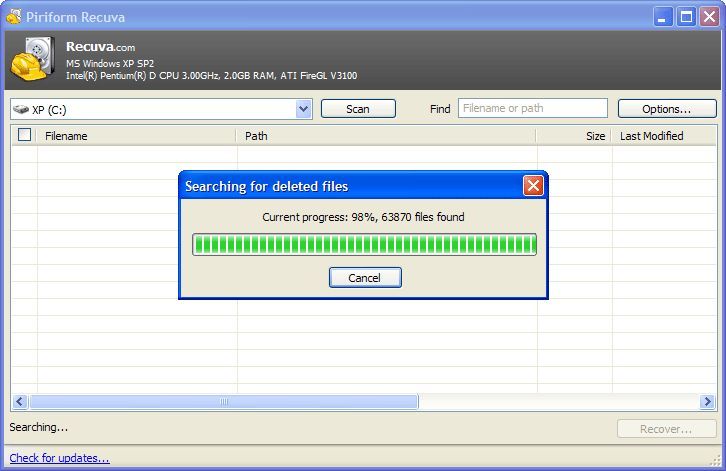The image size is (726, 471).
Task: Click the window resize grip
Action: click(715, 460)
